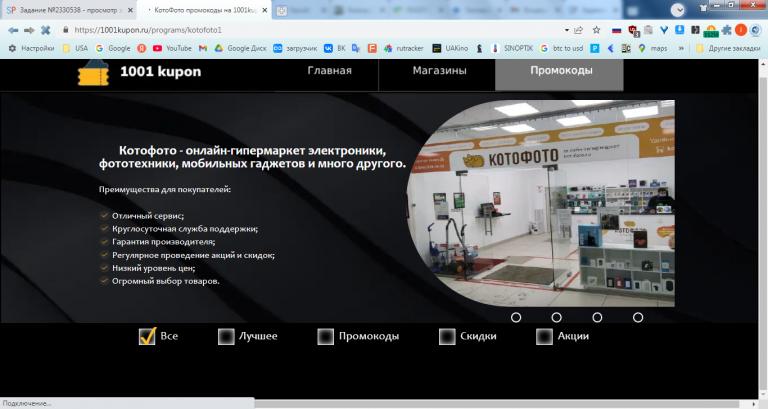
Task: Open the Gmail bookmark icon
Action: click(x=203, y=48)
